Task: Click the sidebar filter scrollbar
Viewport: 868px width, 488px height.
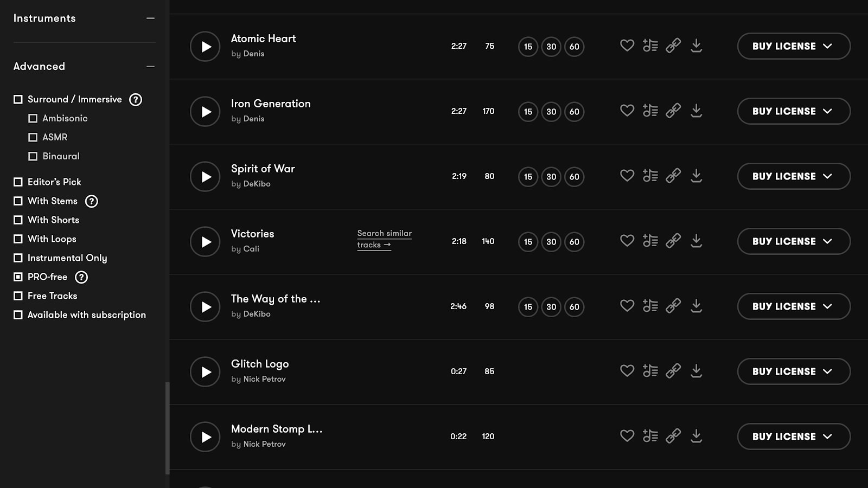Action: tap(167, 427)
